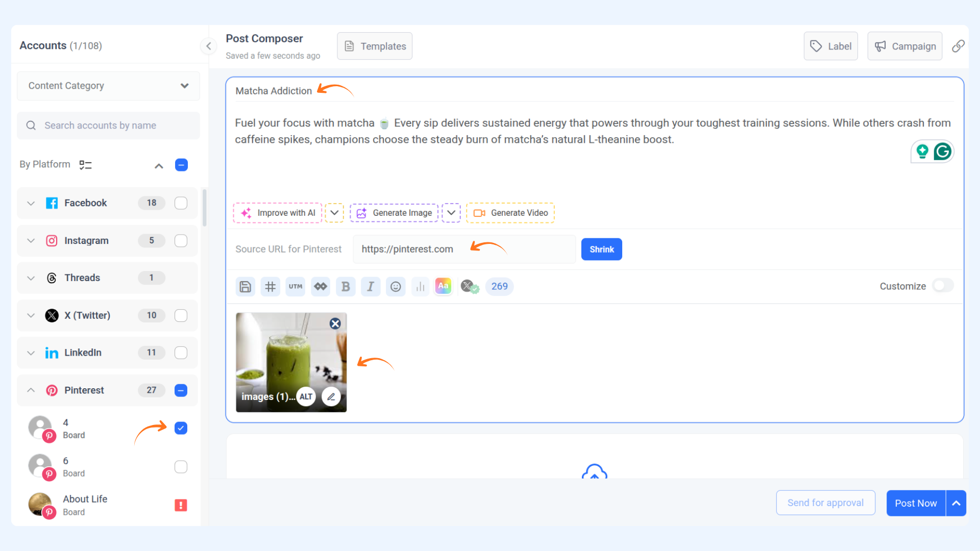The image size is (980, 551).
Task: Open the text style color swatch
Action: pyautogui.click(x=443, y=286)
